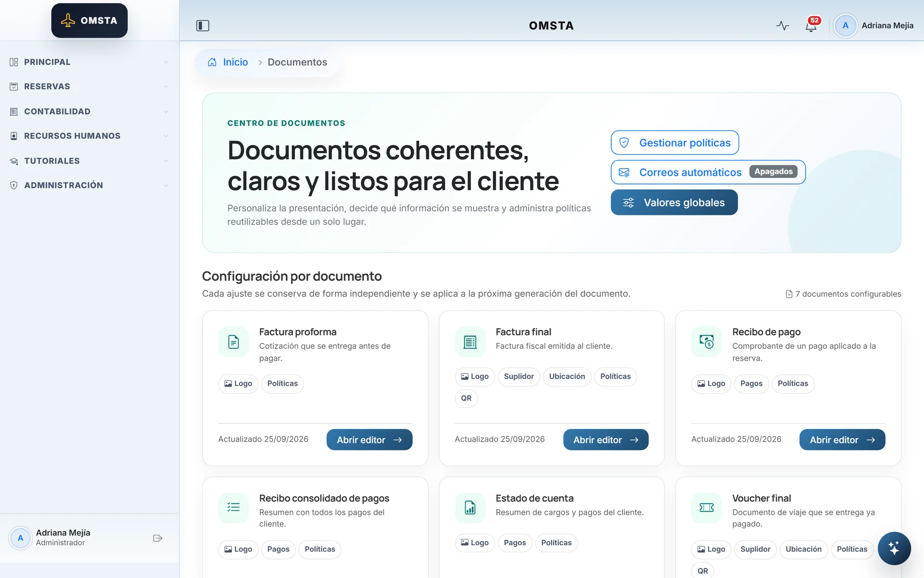The image size is (924, 578).
Task: Click the QR chip on Factura final
Action: [466, 398]
